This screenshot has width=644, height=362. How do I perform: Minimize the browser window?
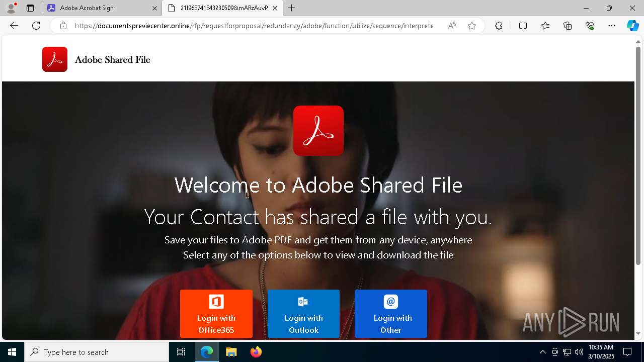click(586, 8)
